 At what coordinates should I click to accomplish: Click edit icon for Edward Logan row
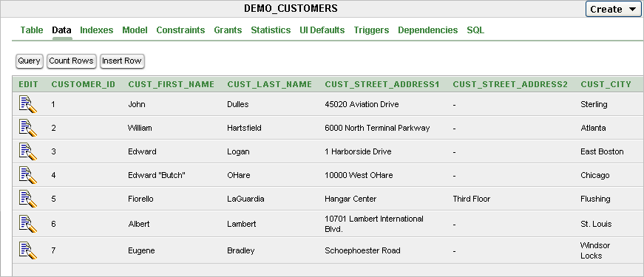click(28, 151)
